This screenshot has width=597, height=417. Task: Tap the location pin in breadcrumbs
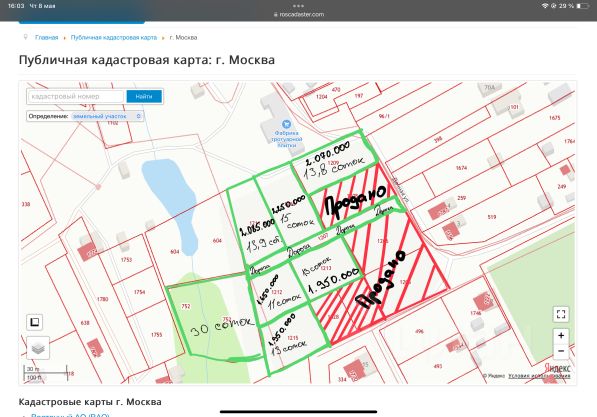pyautogui.click(x=26, y=37)
